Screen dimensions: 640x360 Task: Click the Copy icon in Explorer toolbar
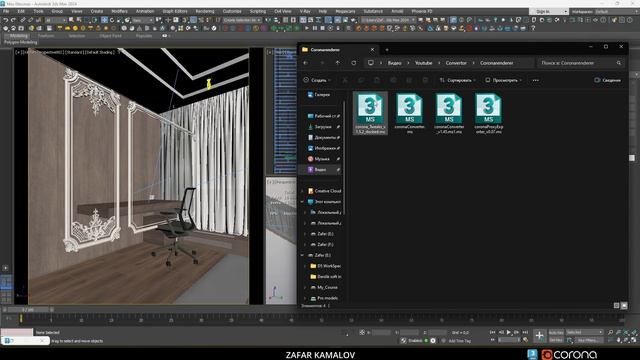click(361, 80)
